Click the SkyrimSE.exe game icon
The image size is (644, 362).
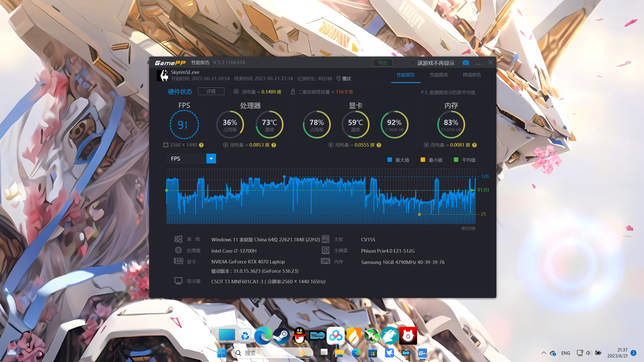[x=163, y=75]
